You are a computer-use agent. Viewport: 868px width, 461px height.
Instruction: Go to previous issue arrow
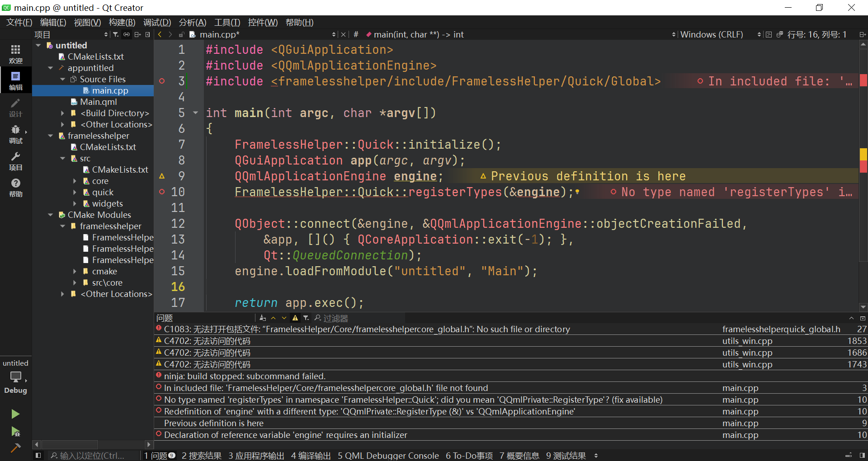(x=274, y=318)
